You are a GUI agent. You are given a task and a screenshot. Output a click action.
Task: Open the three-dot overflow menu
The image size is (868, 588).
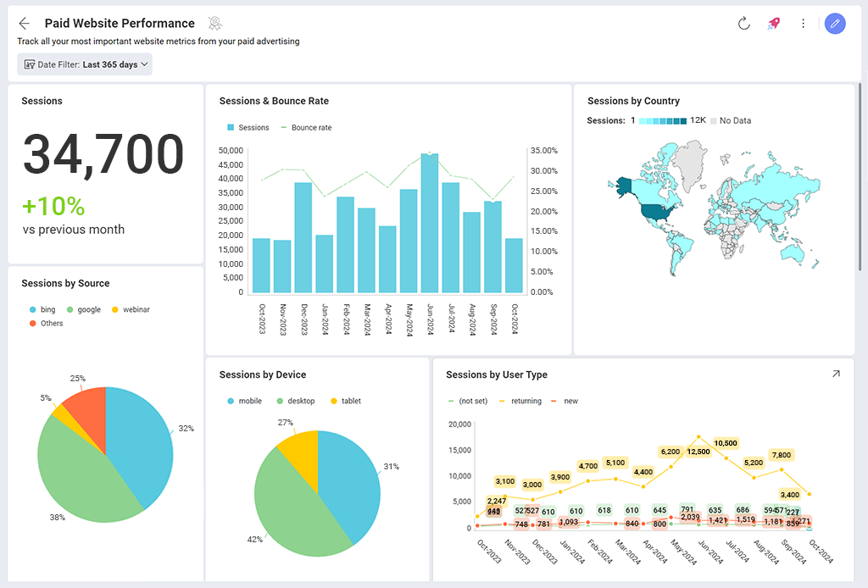(804, 23)
